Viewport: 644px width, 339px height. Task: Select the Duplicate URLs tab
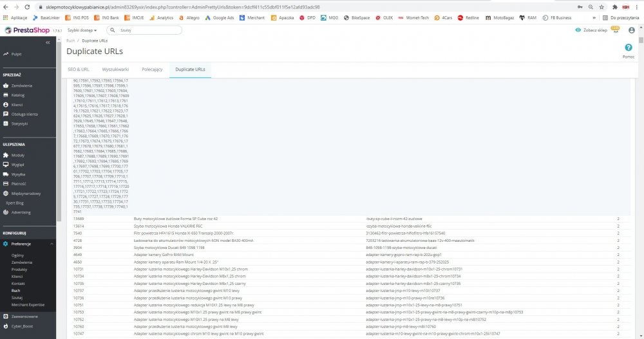click(190, 69)
